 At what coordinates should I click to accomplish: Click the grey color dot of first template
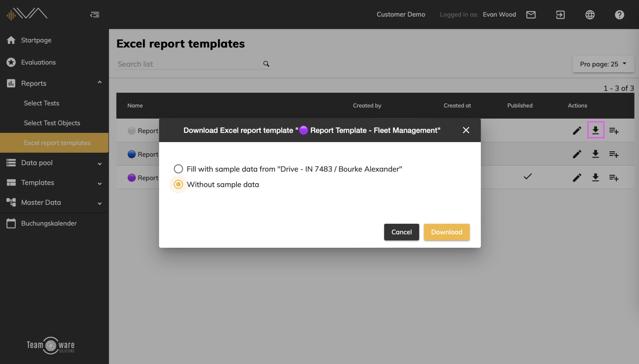(132, 131)
